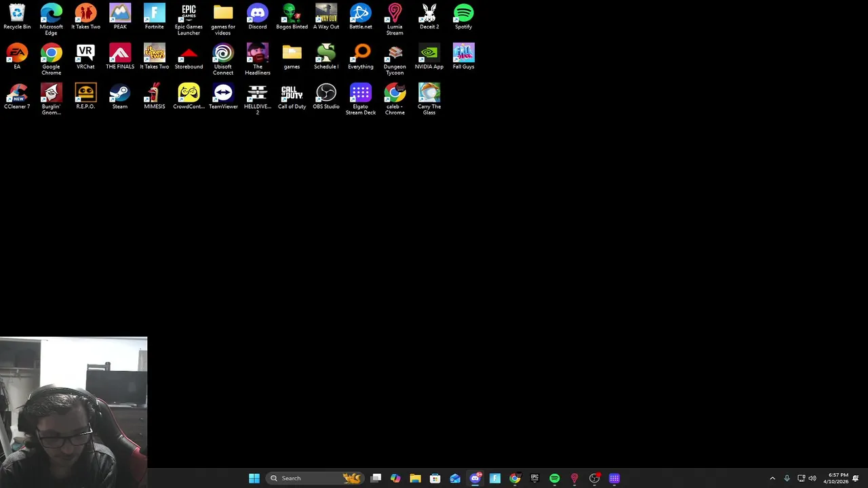Open the Recycle Bin desktop icon
The height and width of the screenshot is (488, 868).
point(17,17)
